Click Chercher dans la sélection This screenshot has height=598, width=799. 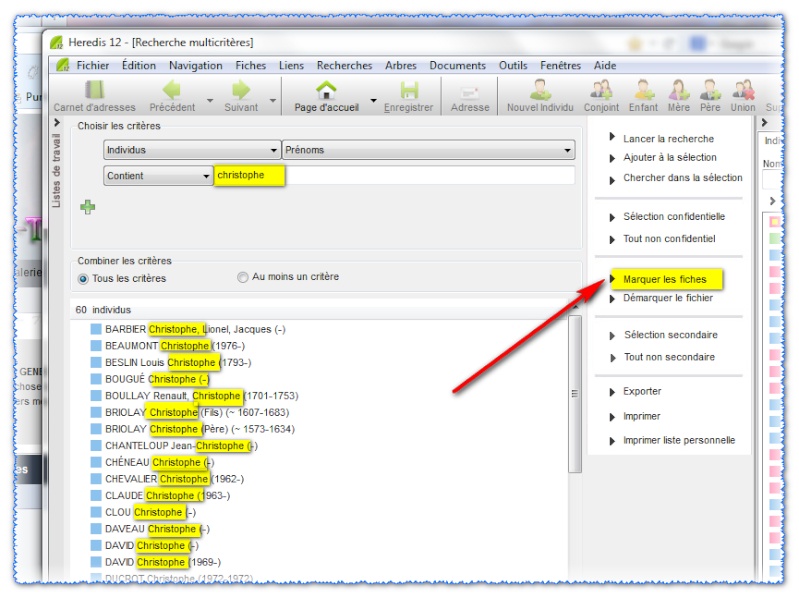682,178
